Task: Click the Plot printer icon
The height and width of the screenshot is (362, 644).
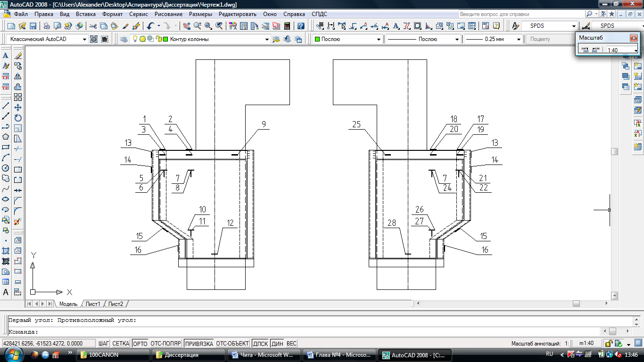Action: 47,26
